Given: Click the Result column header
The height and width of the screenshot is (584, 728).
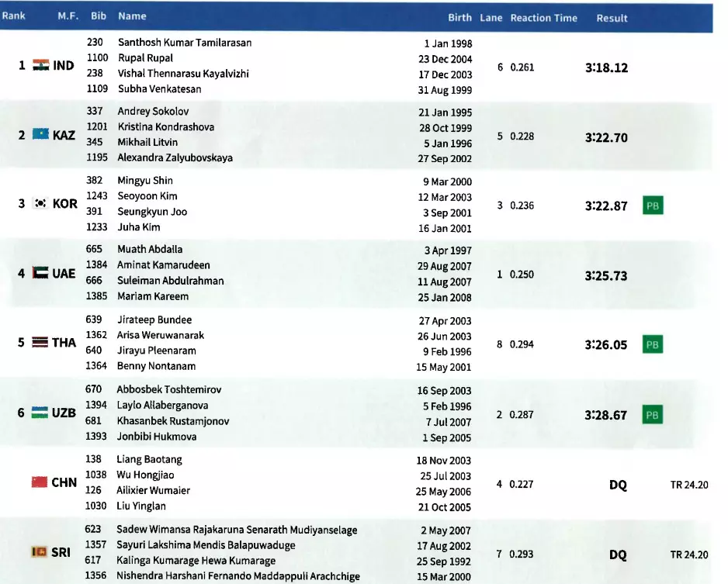Looking at the screenshot, I should 612,18.
